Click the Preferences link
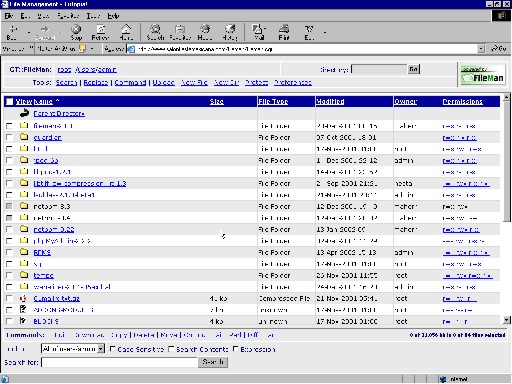 coord(293,82)
